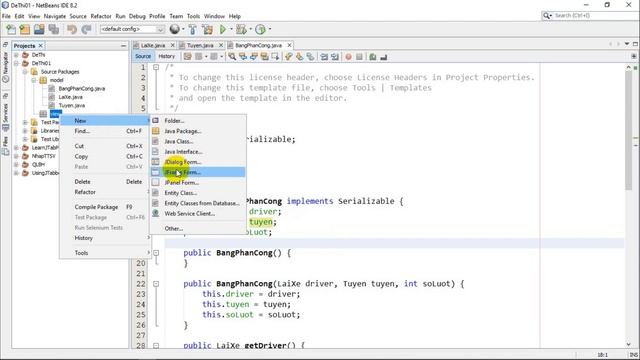Collapse code fold at line 22 constructor
This screenshot has height=360, width=640.
tap(156, 284)
